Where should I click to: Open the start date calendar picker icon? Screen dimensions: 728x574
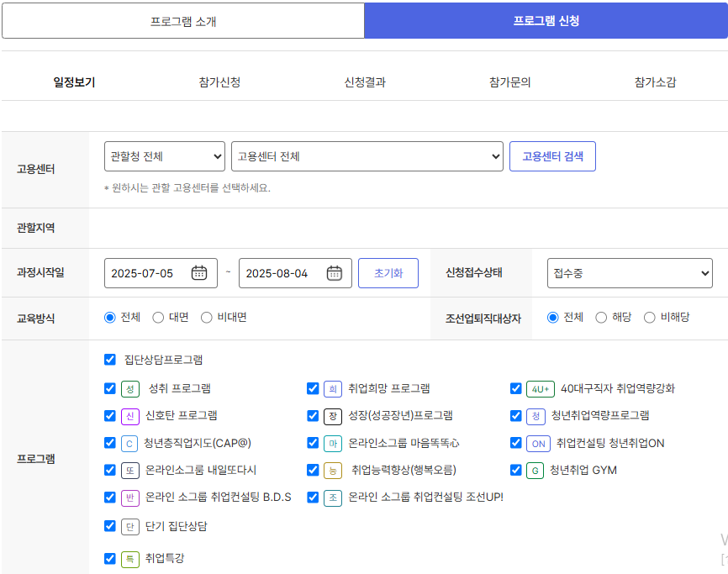tap(199, 273)
